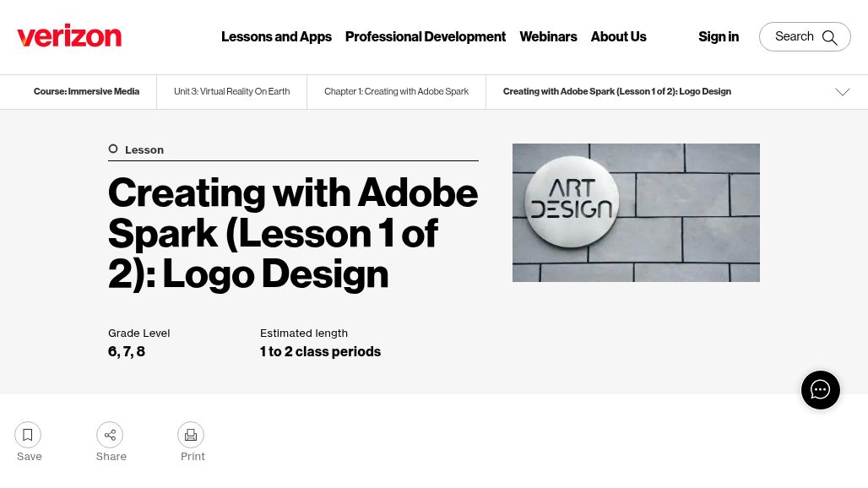Click the Print icon
The width and height of the screenshot is (868, 488).
point(191,435)
